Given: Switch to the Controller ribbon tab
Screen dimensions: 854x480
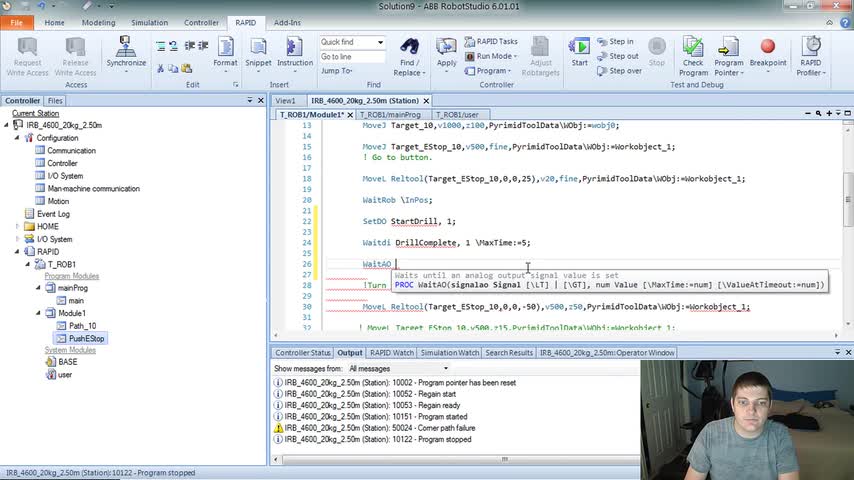Looking at the screenshot, I should click(x=201, y=23).
